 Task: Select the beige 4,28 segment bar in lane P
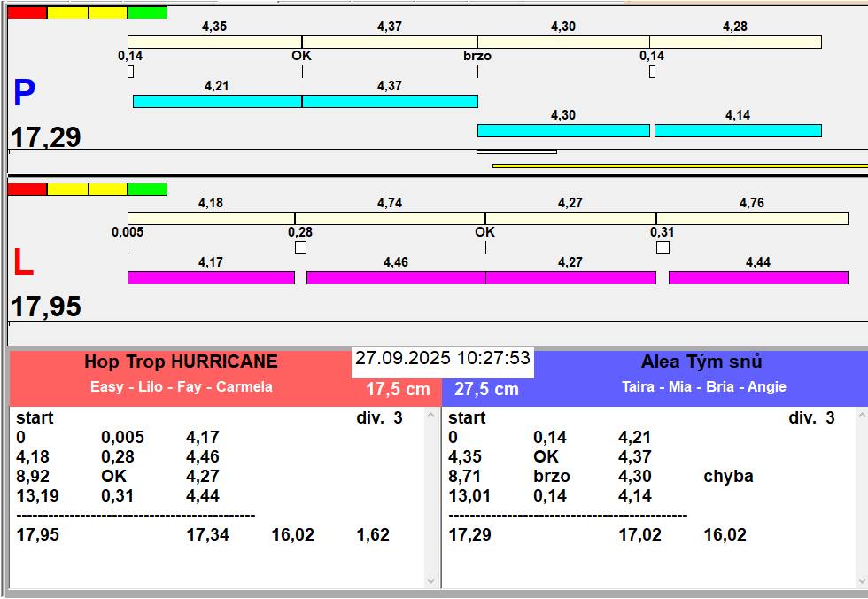point(736,42)
